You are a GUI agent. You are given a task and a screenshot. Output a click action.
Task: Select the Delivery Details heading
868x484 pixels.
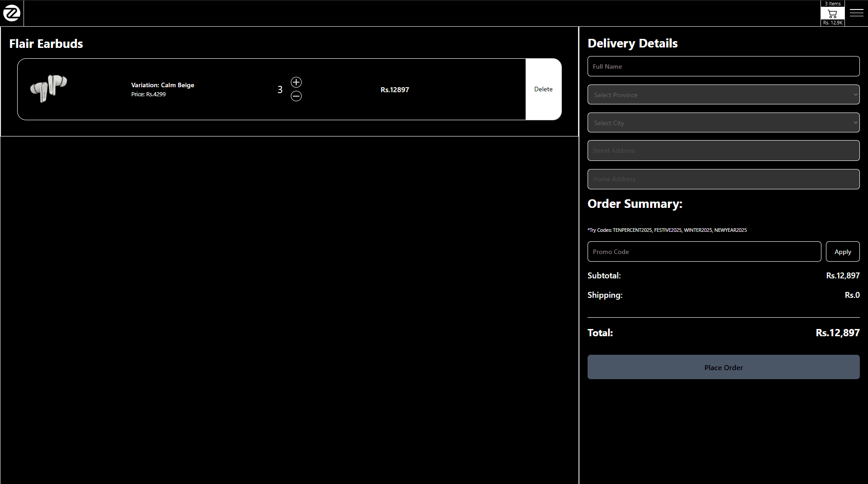632,43
